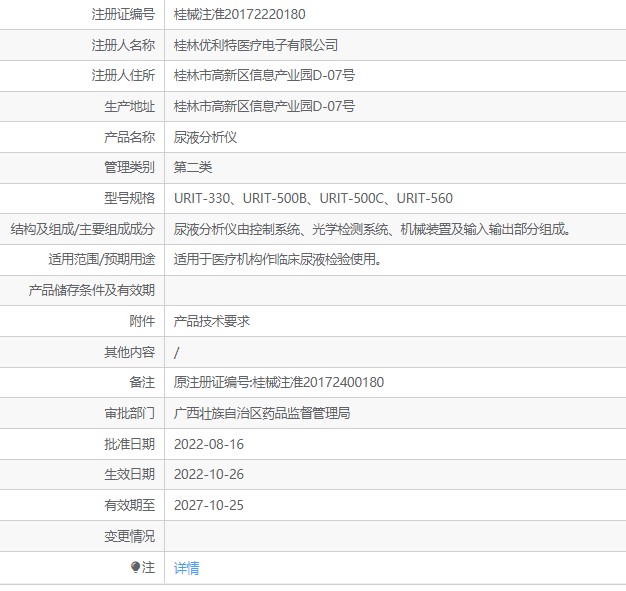
Task: Click the 注册人名称 label
Action: 123,45
